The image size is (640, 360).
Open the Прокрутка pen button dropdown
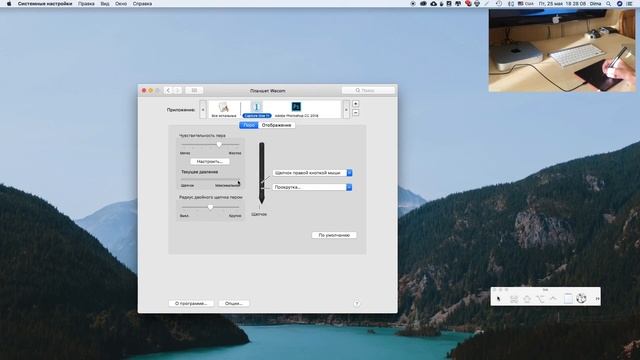pyautogui.click(x=312, y=187)
